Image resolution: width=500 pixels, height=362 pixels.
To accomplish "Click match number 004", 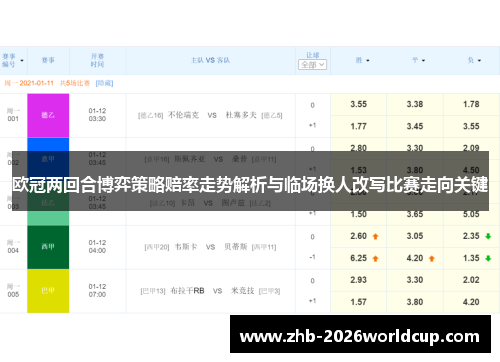I will 13,250.
